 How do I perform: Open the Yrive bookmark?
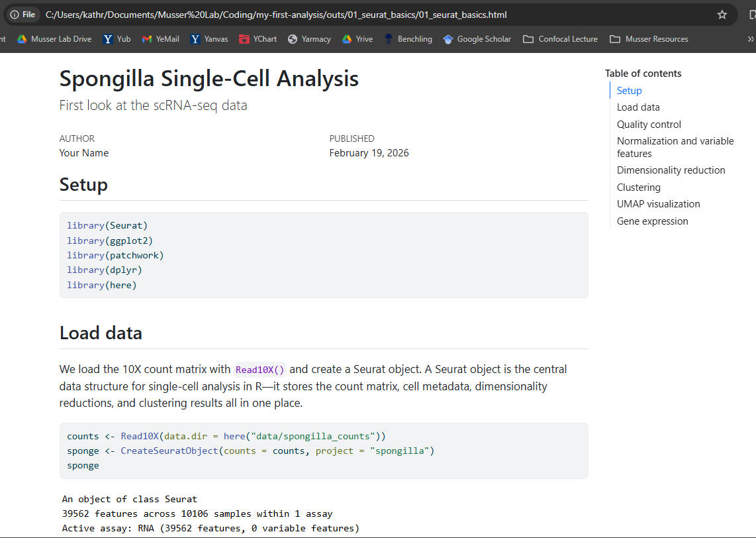click(357, 39)
